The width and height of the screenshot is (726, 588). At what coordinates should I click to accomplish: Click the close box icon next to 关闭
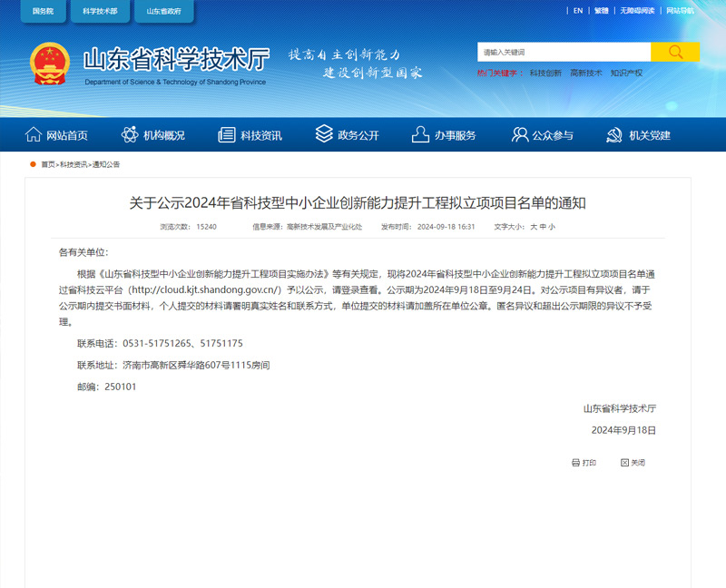[624, 463]
